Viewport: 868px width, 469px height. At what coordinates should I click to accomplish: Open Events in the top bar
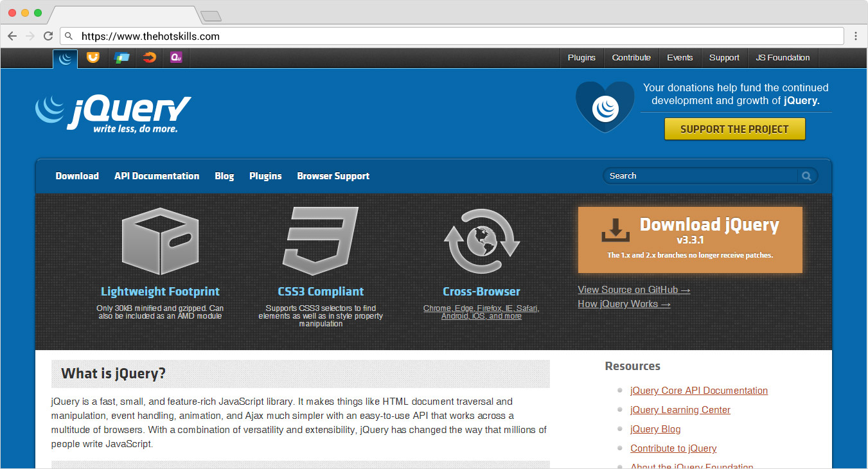(680, 58)
